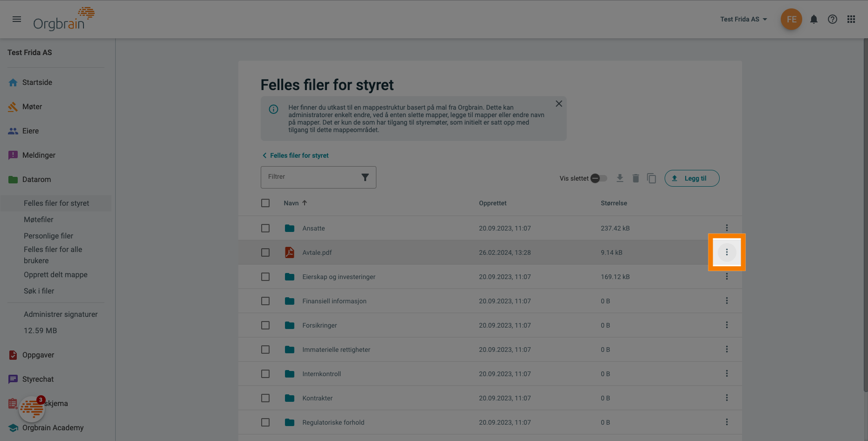Click the Orgbrain logo
Screen dimensions: 868x441
[64, 19]
